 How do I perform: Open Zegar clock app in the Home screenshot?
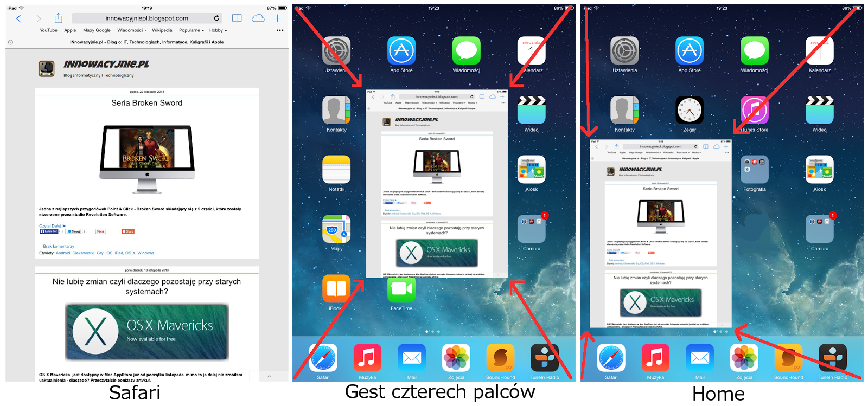690,110
